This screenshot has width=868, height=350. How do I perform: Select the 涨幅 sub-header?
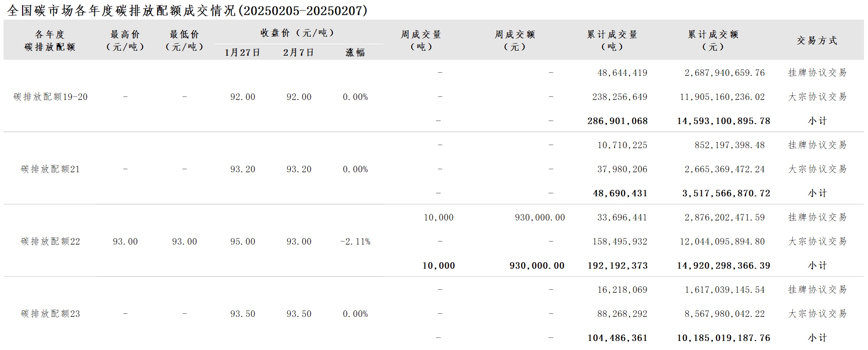coord(355,52)
